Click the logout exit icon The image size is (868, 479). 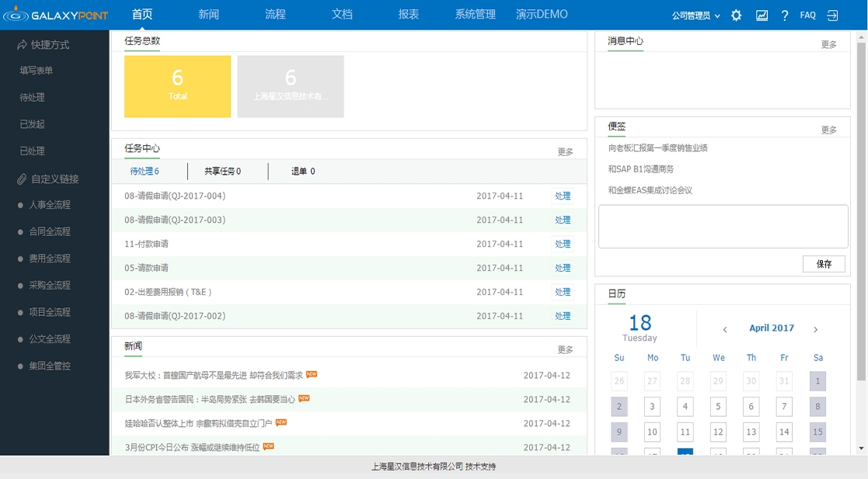pyautogui.click(x=832, y=16)
